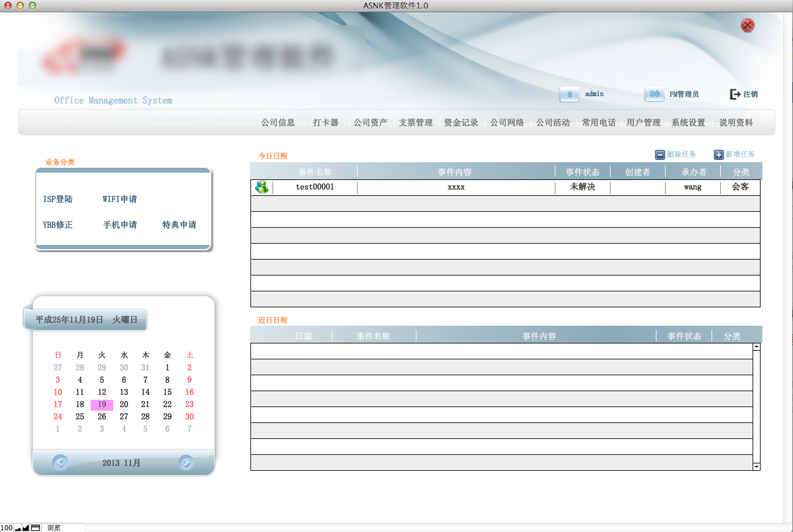Click the ISP登陆 link
Screen dimensions: 793x532
(58, 199)
